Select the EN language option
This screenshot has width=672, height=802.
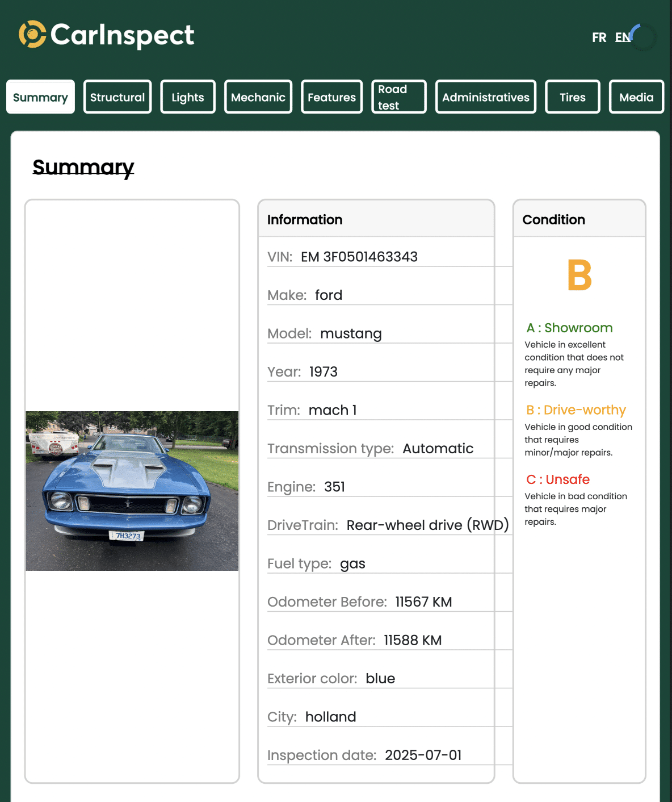coord(622,37)
